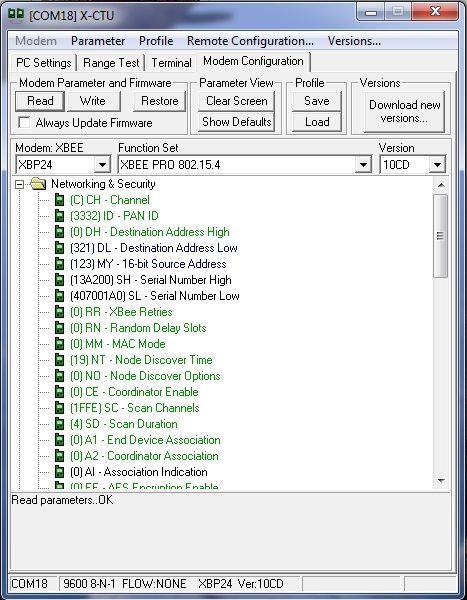Click the icon beside CH - Channel
467x600 pixels.
coord(59,200)
